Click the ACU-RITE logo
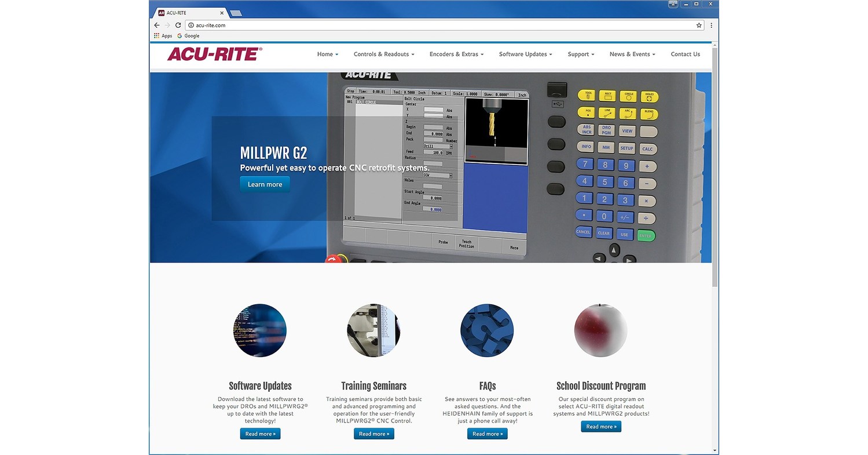868x455 pixels. coord(213,54)
